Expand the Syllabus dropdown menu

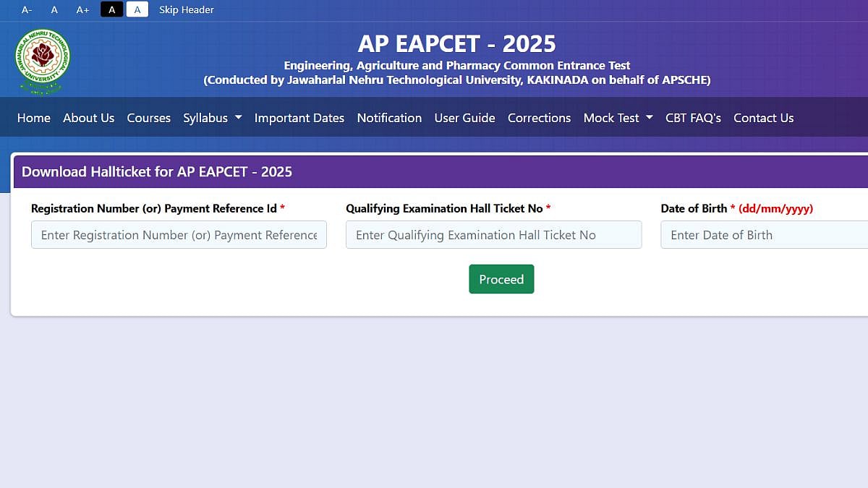click(x=213, y=118)
